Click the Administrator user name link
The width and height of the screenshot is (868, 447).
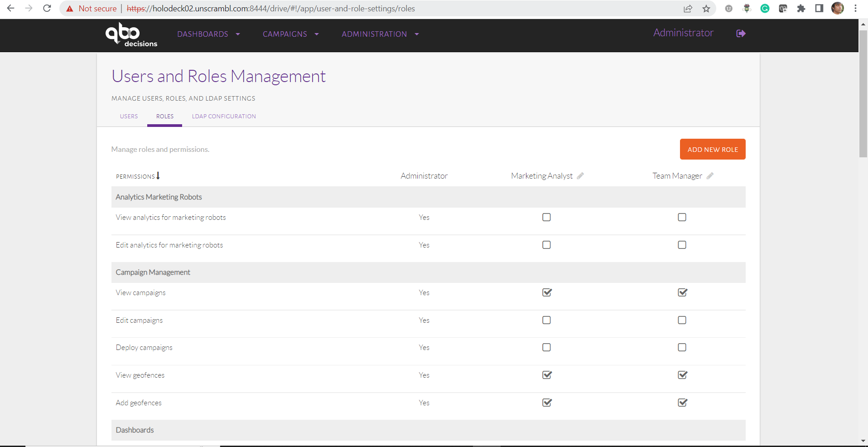(x=683, y=33)
